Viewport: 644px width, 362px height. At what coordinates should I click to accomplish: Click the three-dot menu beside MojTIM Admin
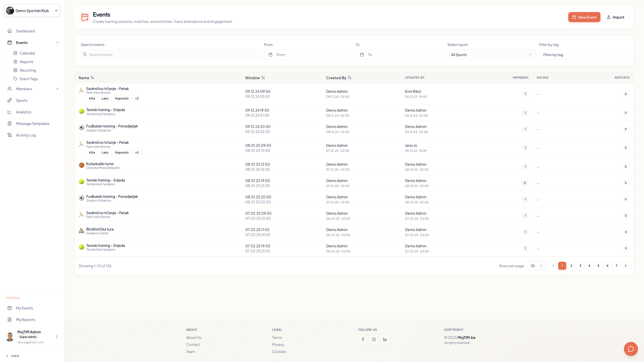pos(57,337)
